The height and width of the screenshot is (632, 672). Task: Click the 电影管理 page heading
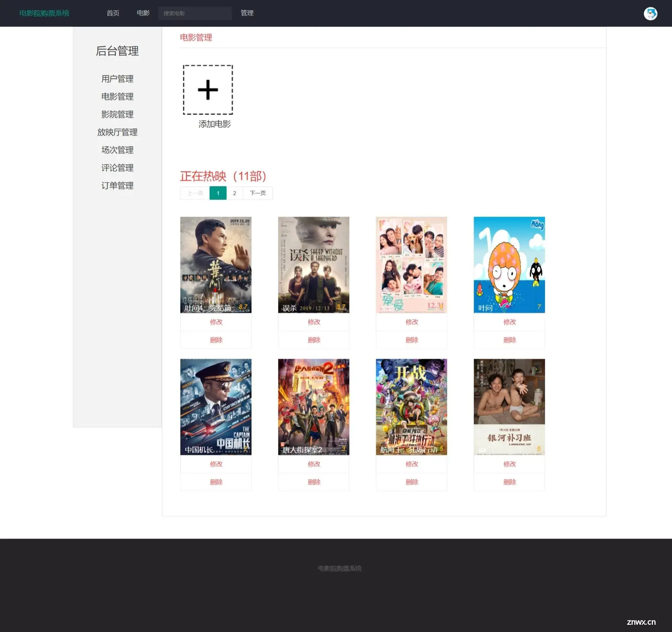[x=196, y=37]
